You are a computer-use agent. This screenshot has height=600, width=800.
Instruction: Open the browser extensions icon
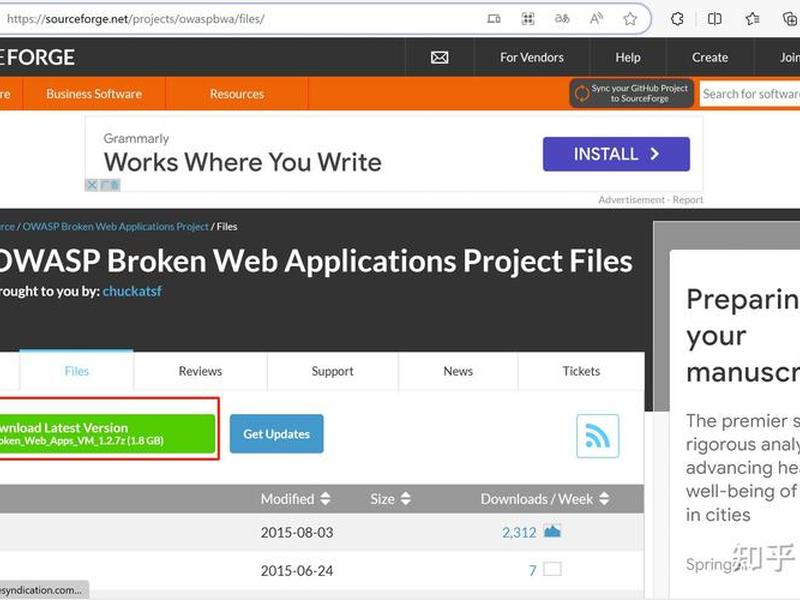(677, 19)
